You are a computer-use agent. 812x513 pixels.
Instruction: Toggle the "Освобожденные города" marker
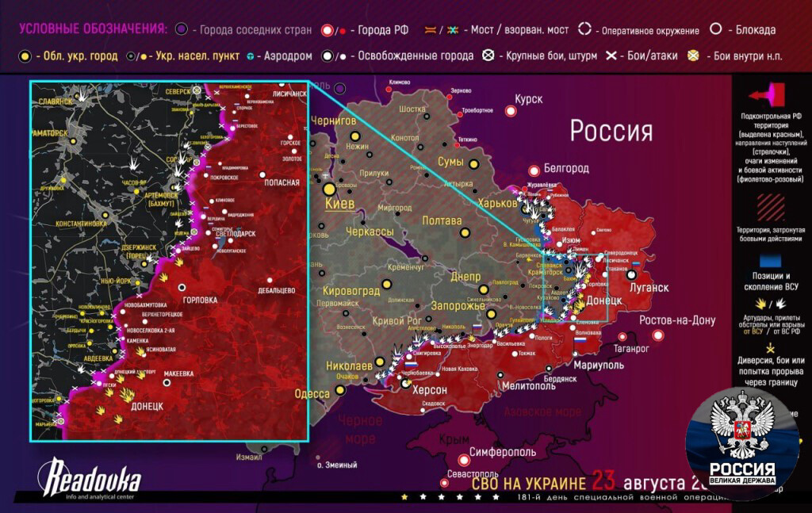(327, 56)
